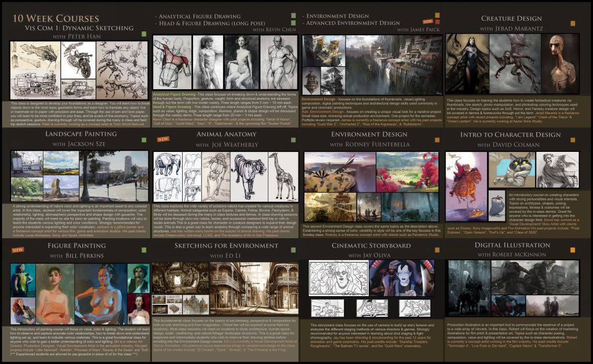
Task: Click the green square beside Sketching for Environment
Action: click(x=293, y=250)
